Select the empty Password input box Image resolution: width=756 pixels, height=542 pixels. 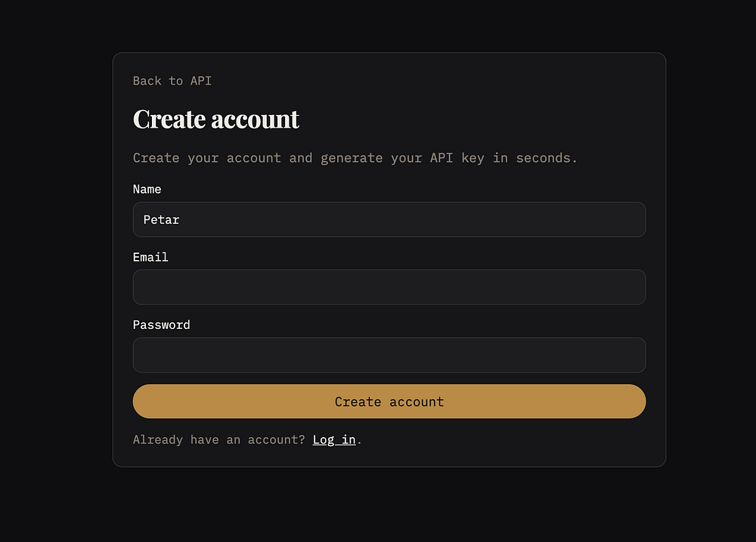click(x=389, y=355)
